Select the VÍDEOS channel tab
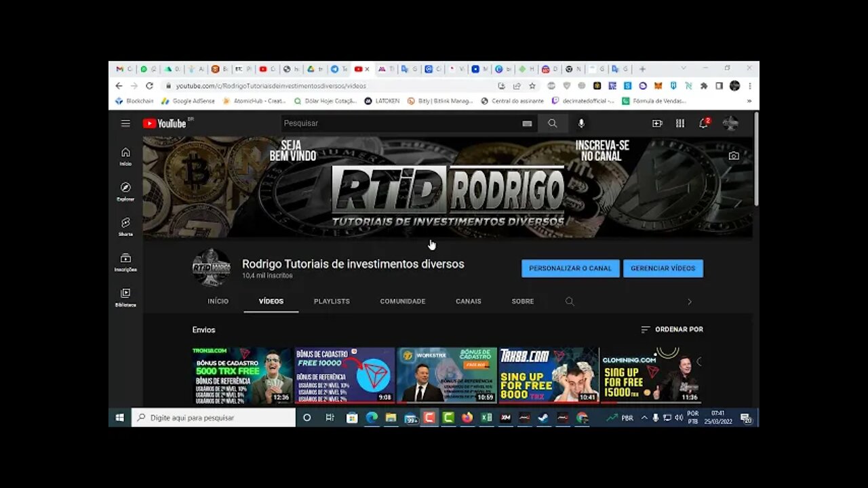Screen dimensions: 868x488 [x=271, y=302]
